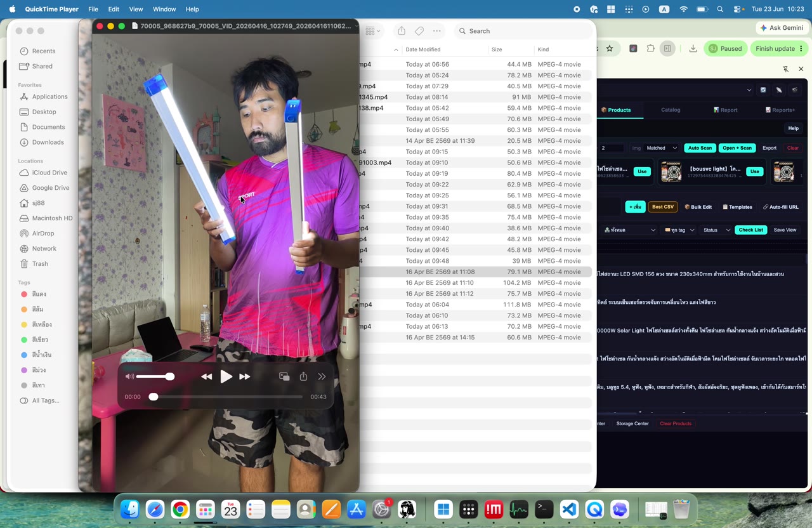Switch to the Products tab

[616, 110]
